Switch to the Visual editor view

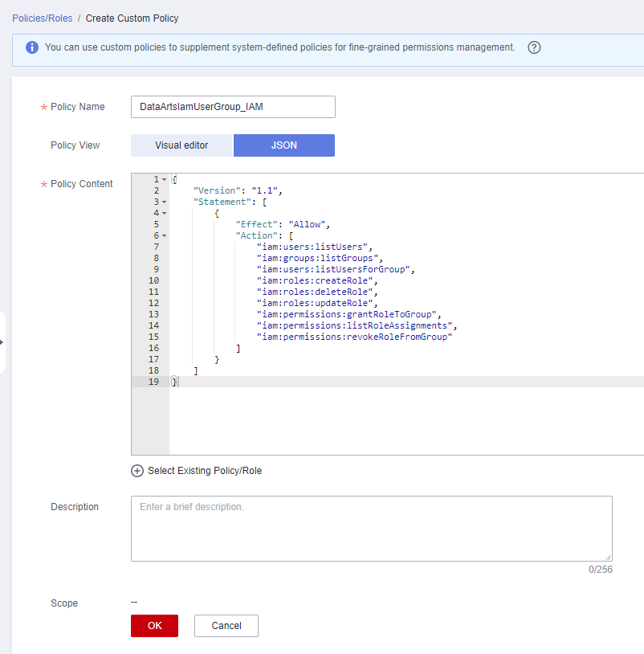tap(181, 145)
